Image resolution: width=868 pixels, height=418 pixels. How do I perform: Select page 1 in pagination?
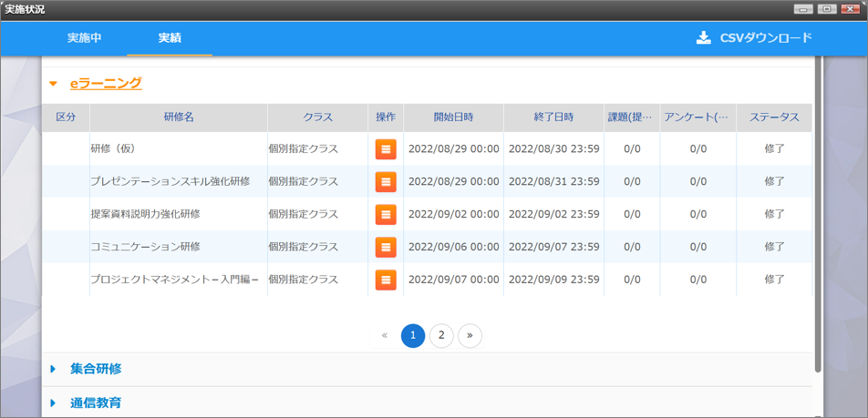tap(413, 335)
